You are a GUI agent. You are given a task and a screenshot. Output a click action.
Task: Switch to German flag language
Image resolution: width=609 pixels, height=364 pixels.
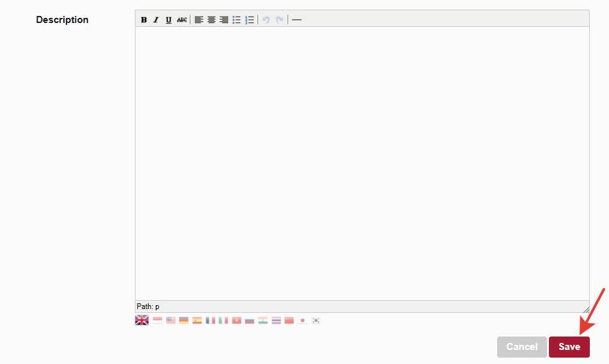click(184, 320)
